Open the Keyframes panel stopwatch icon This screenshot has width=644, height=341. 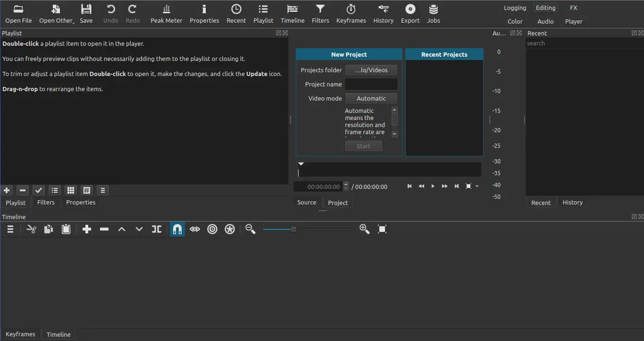click(351, 14)
